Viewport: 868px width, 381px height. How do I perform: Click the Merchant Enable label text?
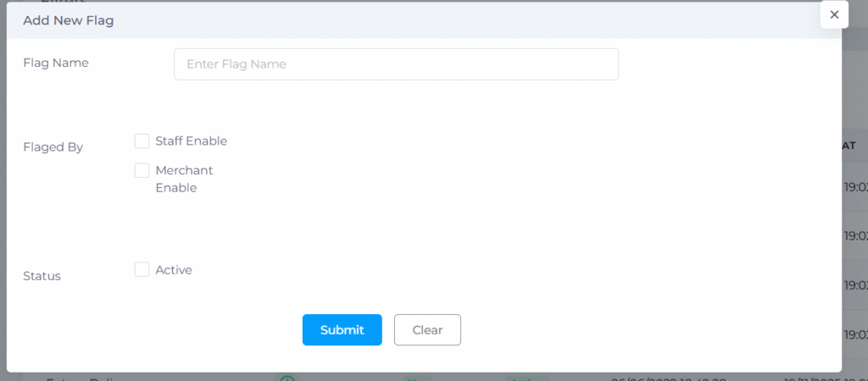click(x=184, y=179)
